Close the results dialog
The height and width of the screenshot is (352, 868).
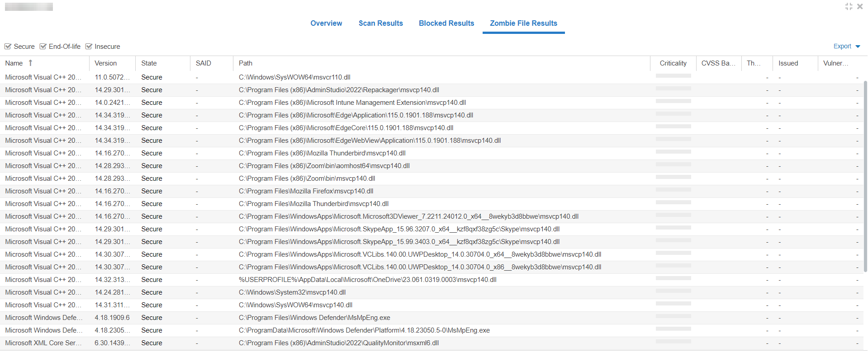[860, 6]
